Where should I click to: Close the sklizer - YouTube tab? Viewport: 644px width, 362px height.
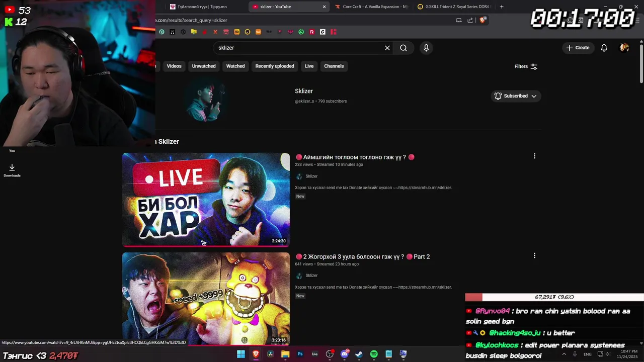(324, 7)
